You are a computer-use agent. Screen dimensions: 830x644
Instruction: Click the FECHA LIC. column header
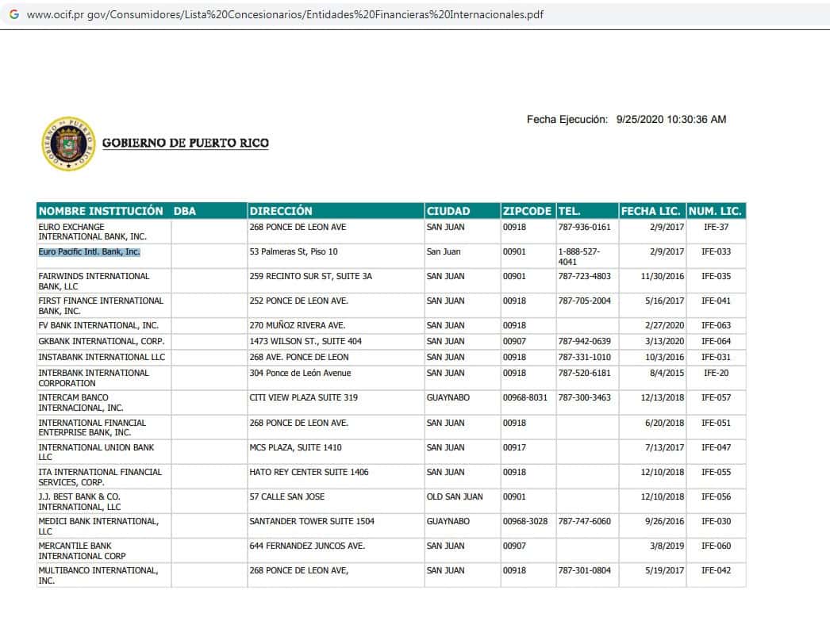click(651, 211)
